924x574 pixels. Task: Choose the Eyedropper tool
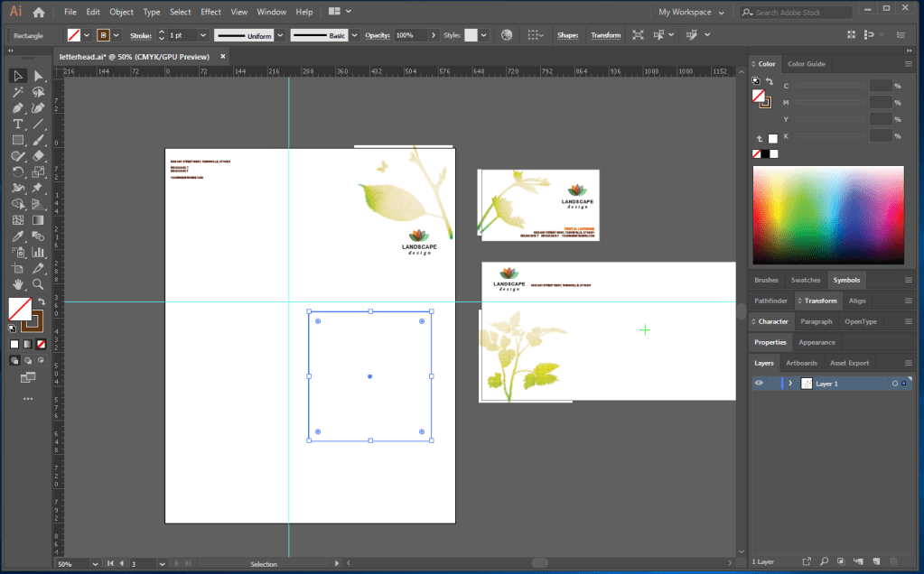(17, 236)
